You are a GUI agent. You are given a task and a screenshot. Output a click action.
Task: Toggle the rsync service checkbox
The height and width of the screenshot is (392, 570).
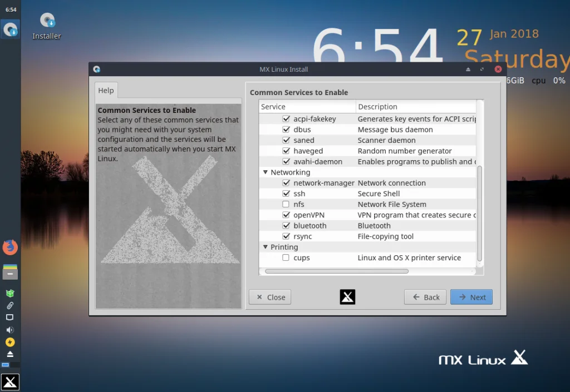coord(286,236)
